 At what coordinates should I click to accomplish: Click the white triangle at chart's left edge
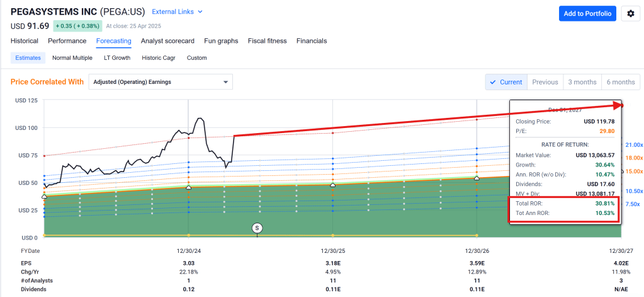click(44, 197)
